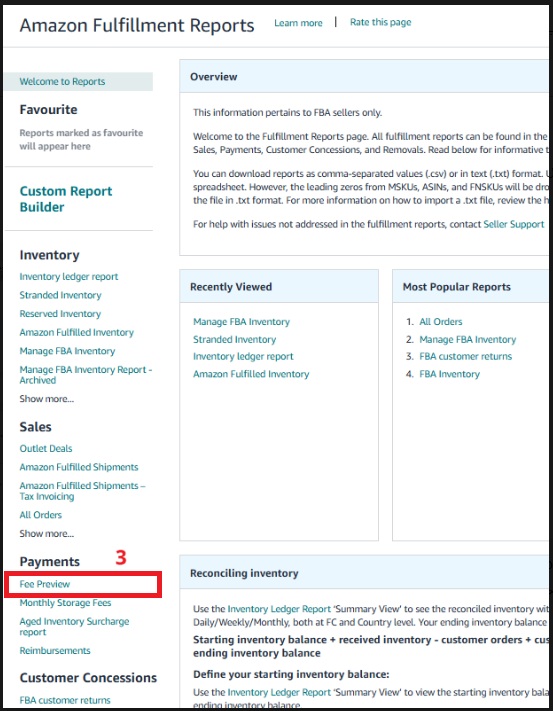Open Amazon Fulfilled Inventory in sidebar
The height and width of the screenshot is (711, 553).
[77, 332]
